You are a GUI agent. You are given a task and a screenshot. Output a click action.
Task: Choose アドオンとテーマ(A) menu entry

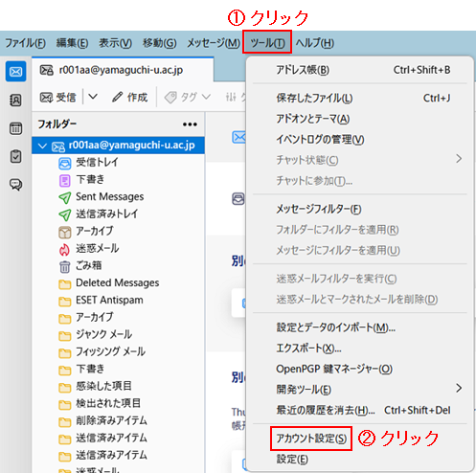coord(359,119)
